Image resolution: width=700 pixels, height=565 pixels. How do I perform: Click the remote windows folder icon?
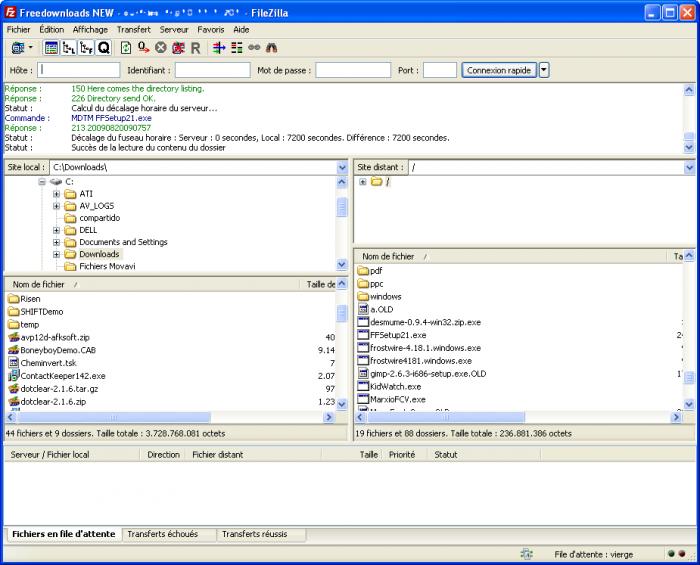(x=363, y=296)
